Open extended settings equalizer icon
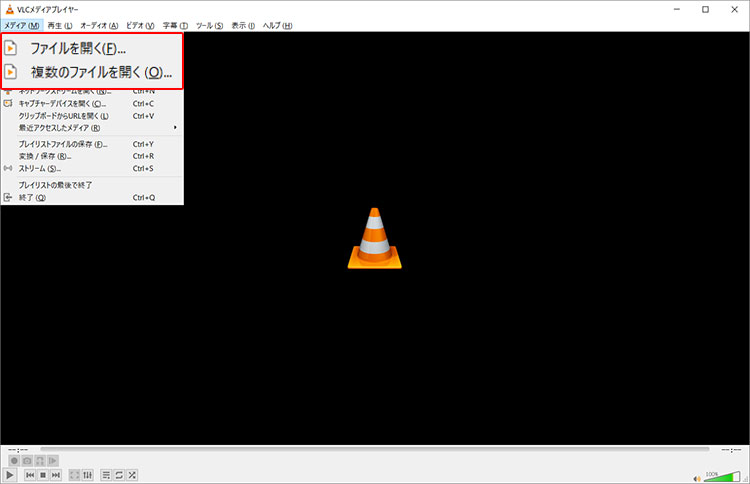 [89, 474]
